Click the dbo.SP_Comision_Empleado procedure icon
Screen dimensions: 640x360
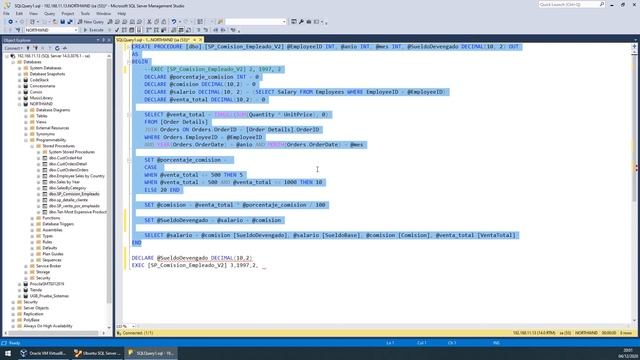(x=45, y=194)
